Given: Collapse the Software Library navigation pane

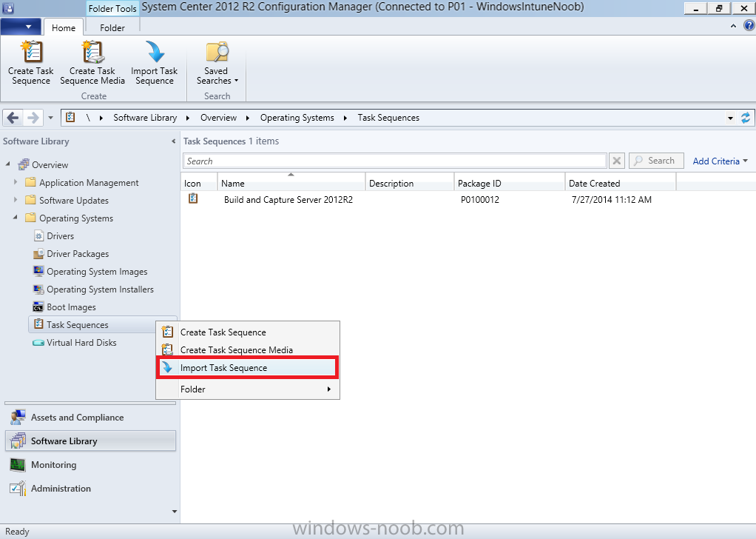Looking at the screenshot, I should point(173,141).
